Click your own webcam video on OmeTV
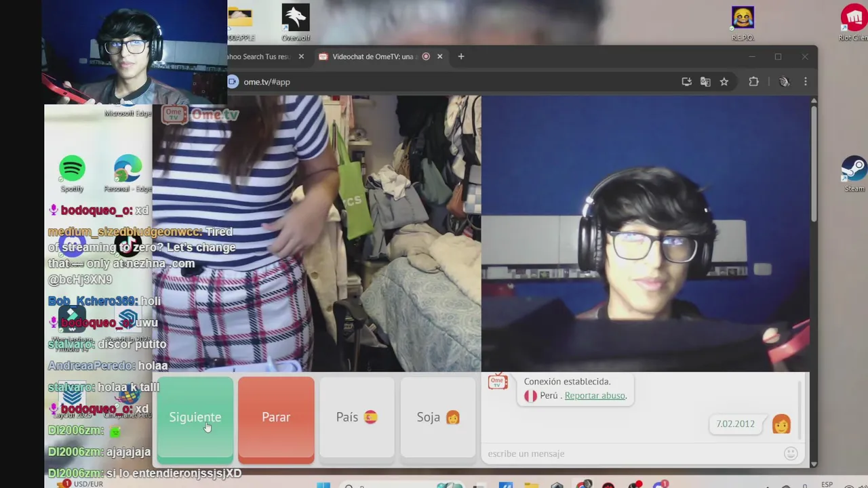Screen dimensions: 868x488 tap(646, 233)
